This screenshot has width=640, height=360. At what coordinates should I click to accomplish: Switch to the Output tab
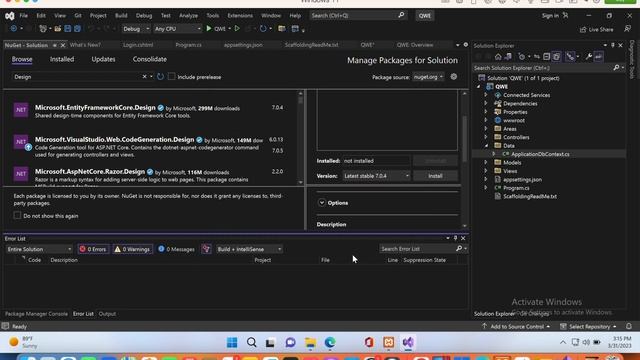click(x=107, y=314)
